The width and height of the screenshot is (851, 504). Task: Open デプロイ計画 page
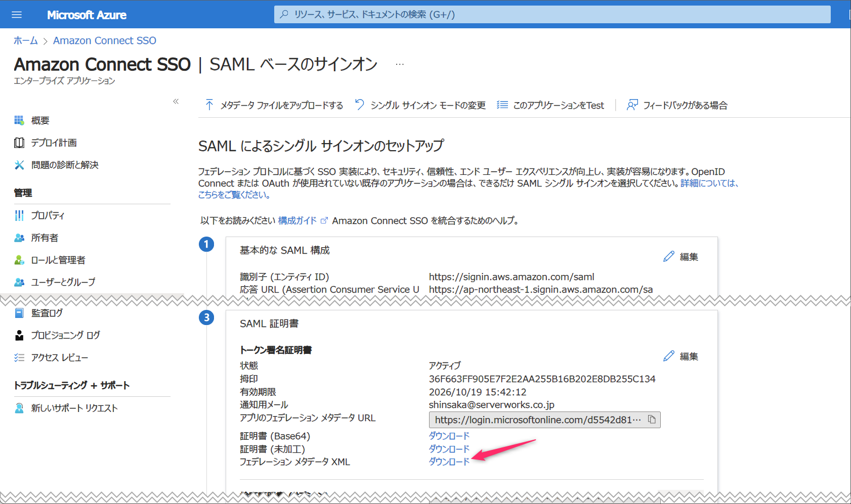point(54,143)
